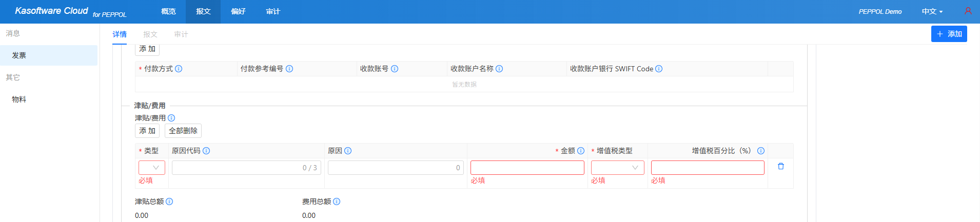Click the 金额 input field
The image size is (980, 222).
527,168
